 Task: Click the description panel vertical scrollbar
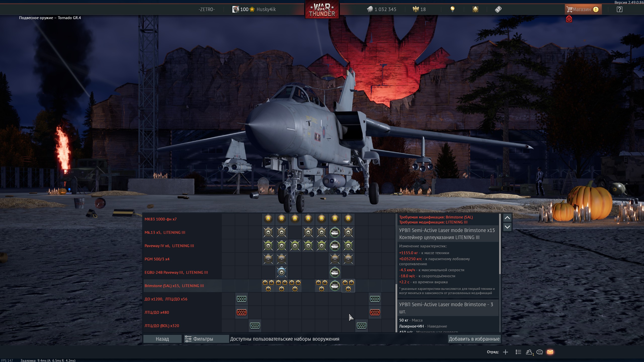pos(500,244)
